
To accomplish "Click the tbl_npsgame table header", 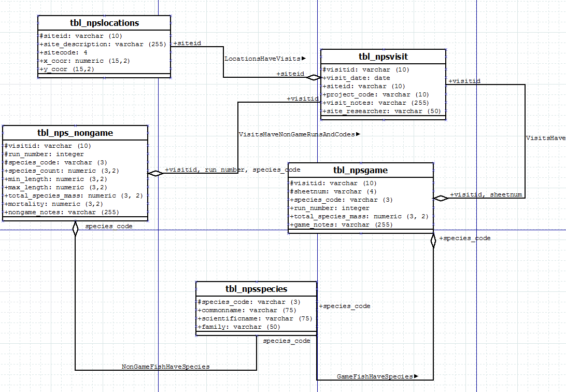I will pyautogui.click(x=360, y=170).
